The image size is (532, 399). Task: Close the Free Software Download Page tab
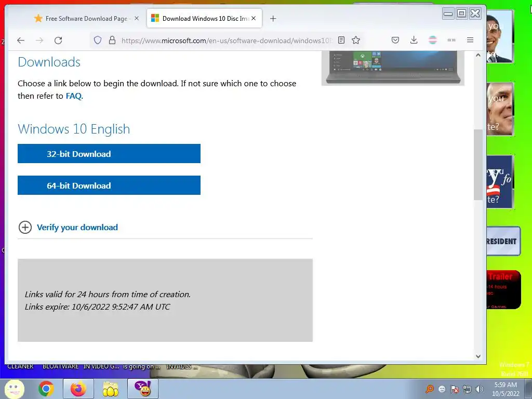click(x=137, y=18)
